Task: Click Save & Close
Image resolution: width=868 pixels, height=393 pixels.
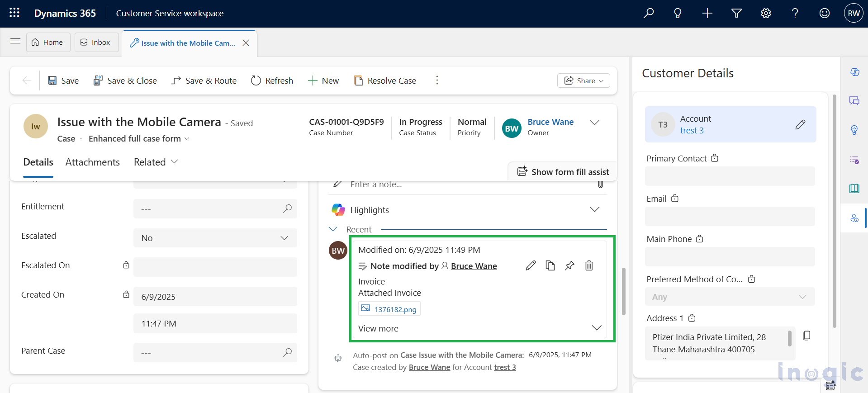Action: pyautogui.click(x=125, y=80)
